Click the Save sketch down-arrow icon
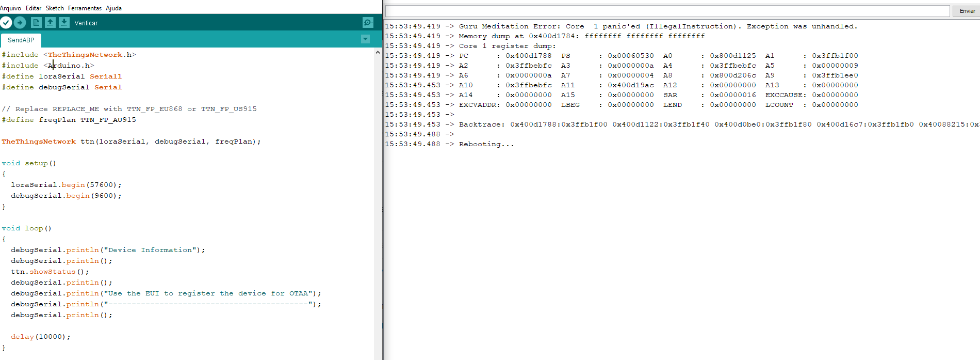 [64, 23]
